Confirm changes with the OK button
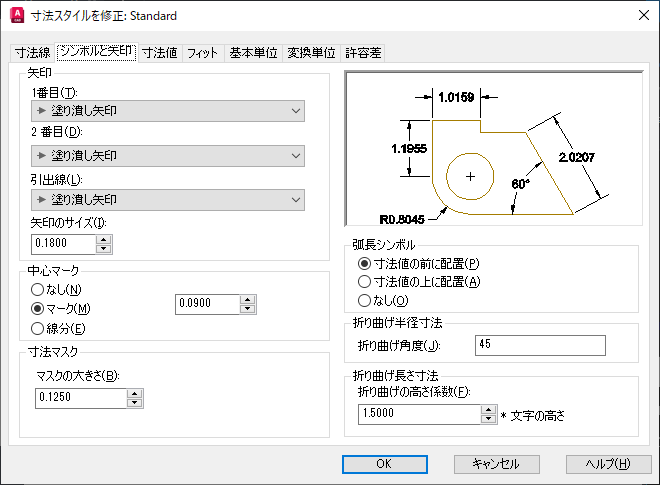This screenshot has height=485, width=660. 385,464
